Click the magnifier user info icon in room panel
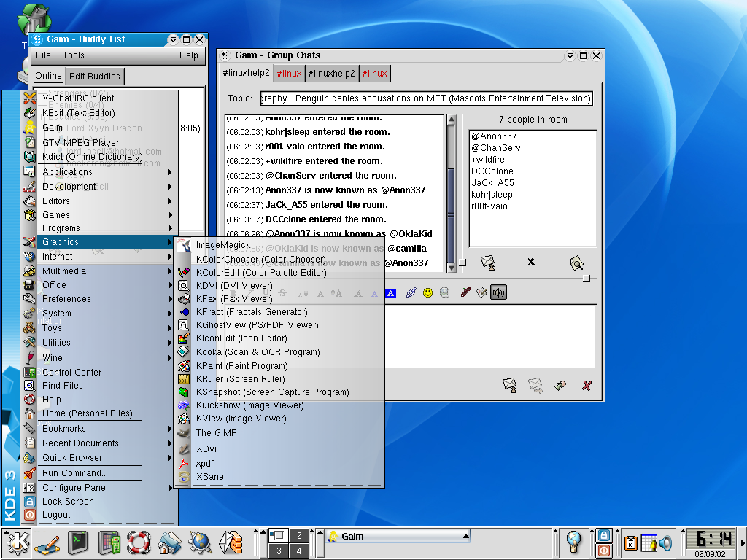 pyautogui.click(x=576, y=262)
